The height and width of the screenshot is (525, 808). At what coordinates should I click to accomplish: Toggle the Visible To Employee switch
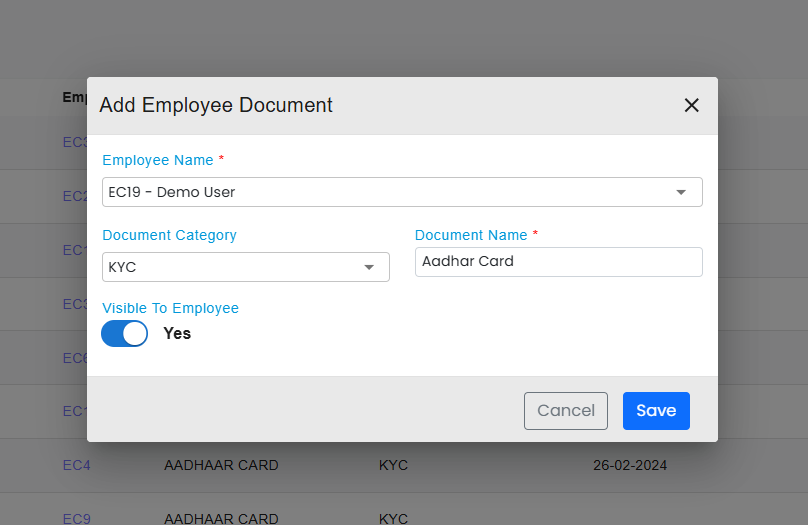(125, 334)
